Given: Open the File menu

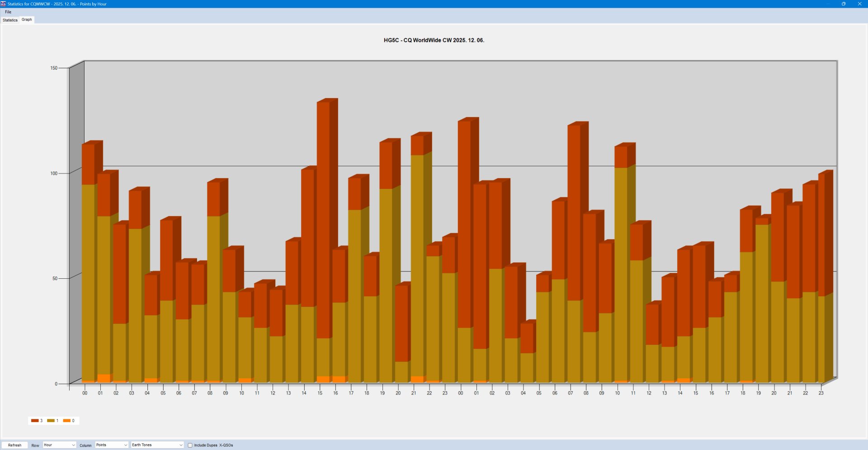Looking at the screenshot, I should (x=8, y=12).
